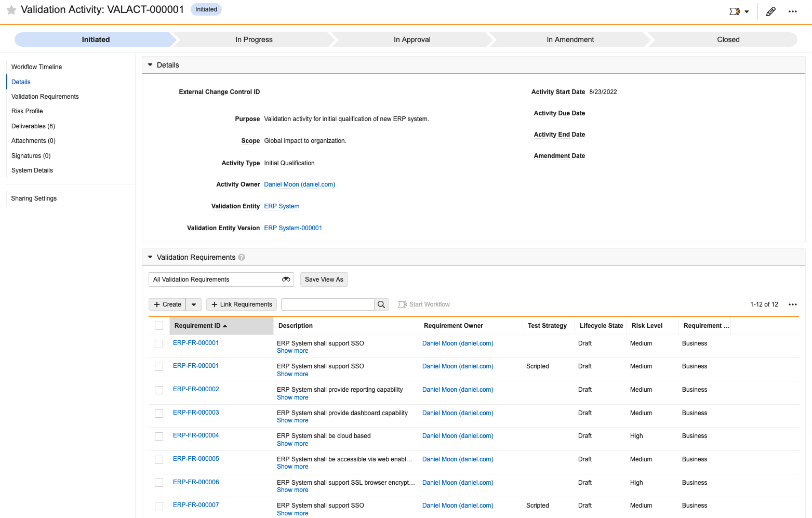This screenshot has width=812, height=518.
Task: Click the search magnifier icon
Action: 381,304
